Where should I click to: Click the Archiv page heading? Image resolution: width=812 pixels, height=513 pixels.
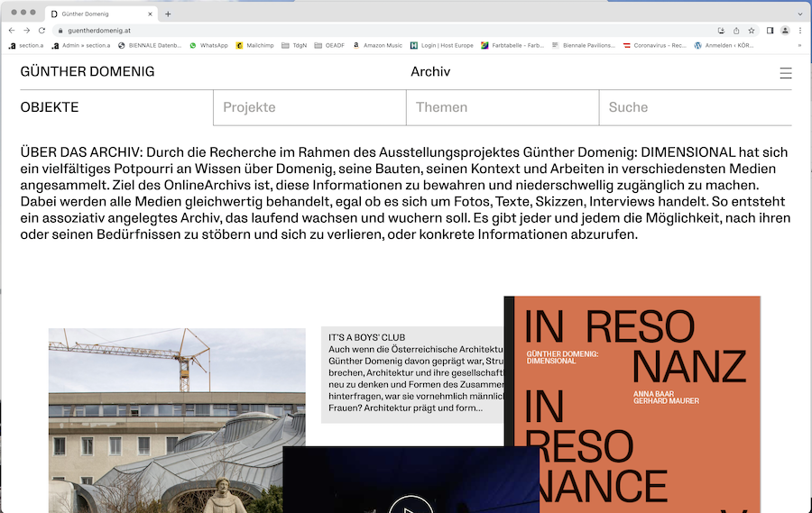(x=430, y=71)
